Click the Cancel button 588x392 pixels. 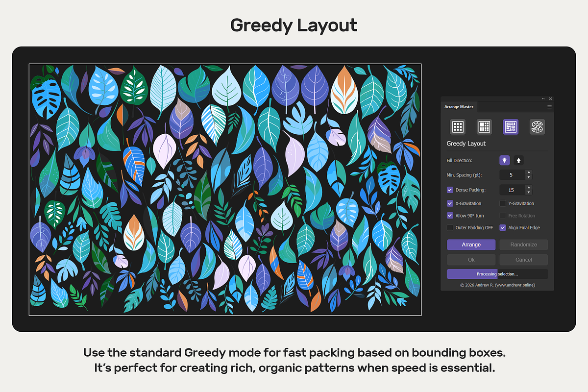coord(523,260)
